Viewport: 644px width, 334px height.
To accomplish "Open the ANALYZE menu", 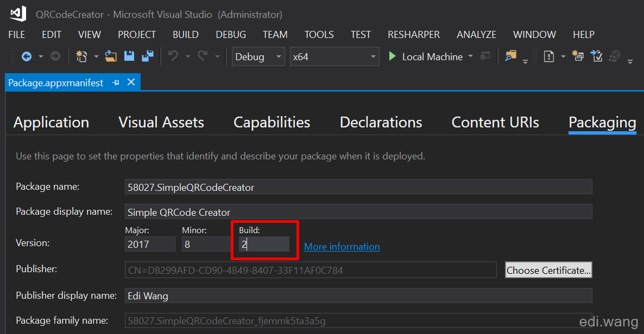I will pos(476,35).
